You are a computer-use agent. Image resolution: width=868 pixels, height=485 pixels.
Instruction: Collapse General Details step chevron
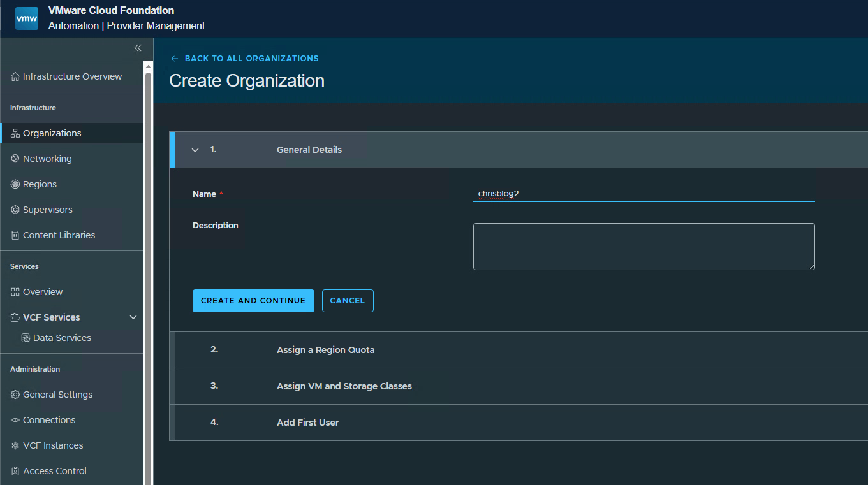point(195,150)
